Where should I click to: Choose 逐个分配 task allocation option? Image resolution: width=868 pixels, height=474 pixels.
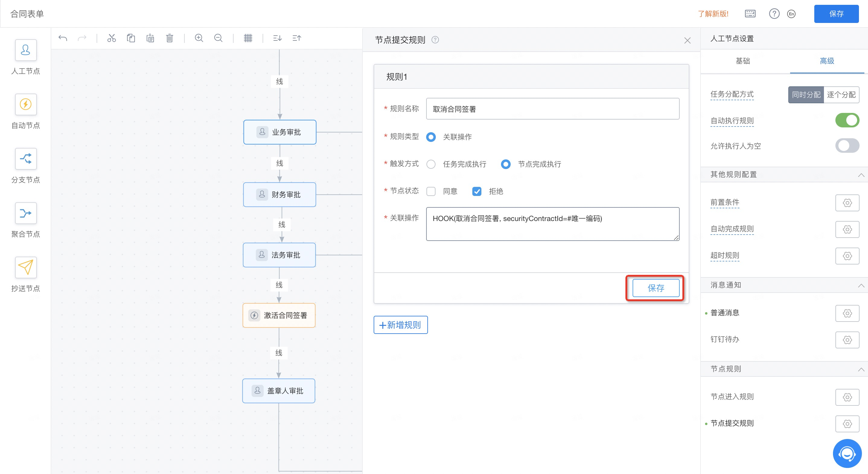click(x=841, y=95)
